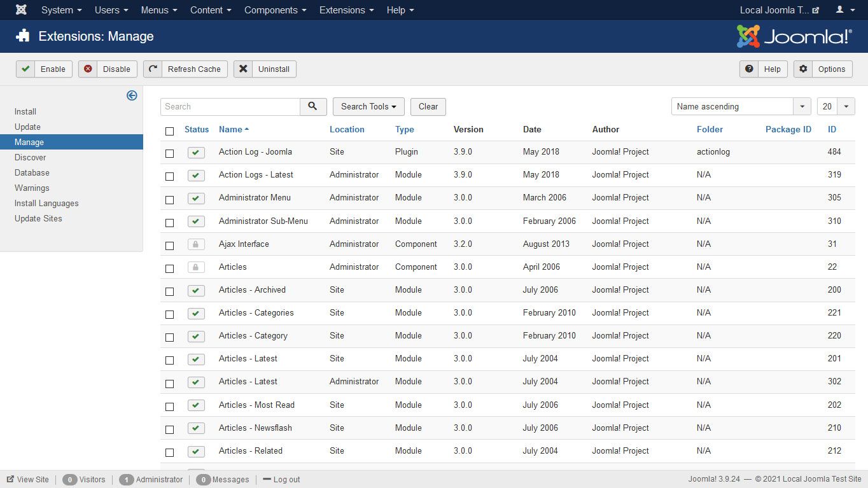Toggle status icon for Articles - Newsflash
The image size is (868, 488).
(196, 428)
